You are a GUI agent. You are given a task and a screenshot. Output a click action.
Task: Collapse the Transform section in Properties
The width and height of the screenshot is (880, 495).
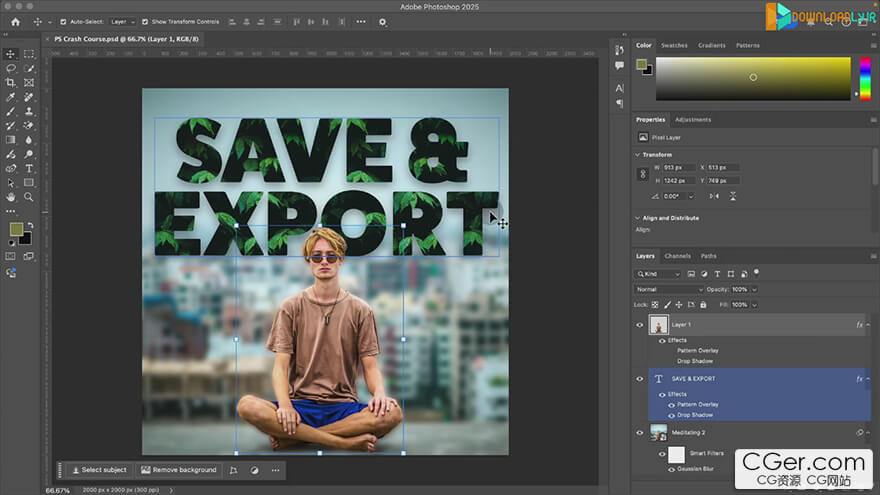[638, 154]
